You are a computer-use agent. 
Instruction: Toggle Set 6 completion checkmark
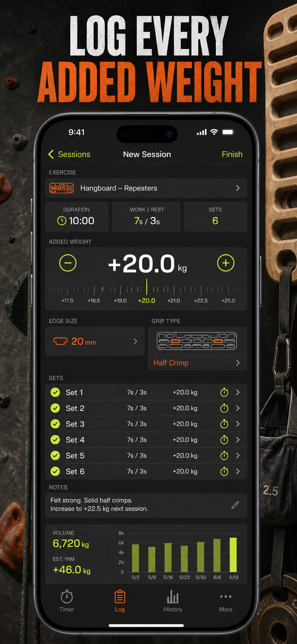pos(55,471)
